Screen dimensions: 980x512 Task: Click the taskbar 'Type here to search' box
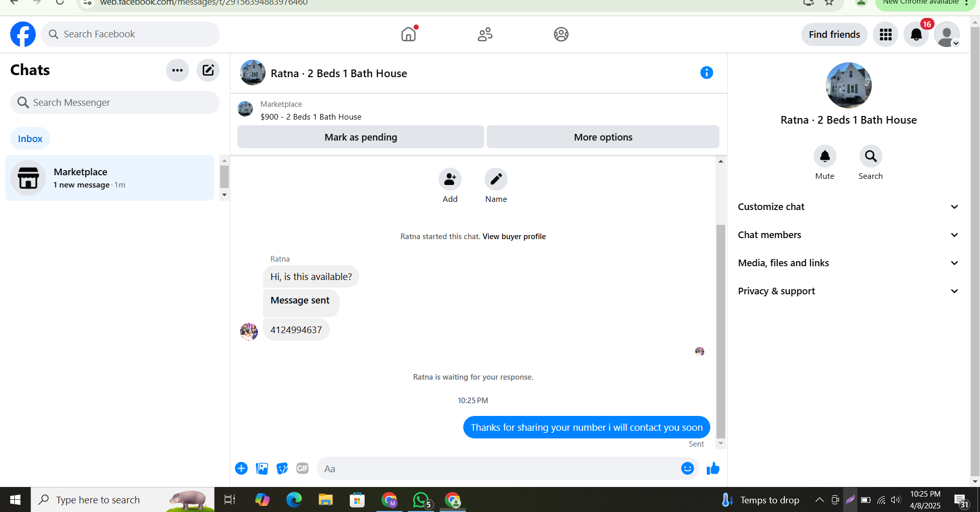[123, 500]
